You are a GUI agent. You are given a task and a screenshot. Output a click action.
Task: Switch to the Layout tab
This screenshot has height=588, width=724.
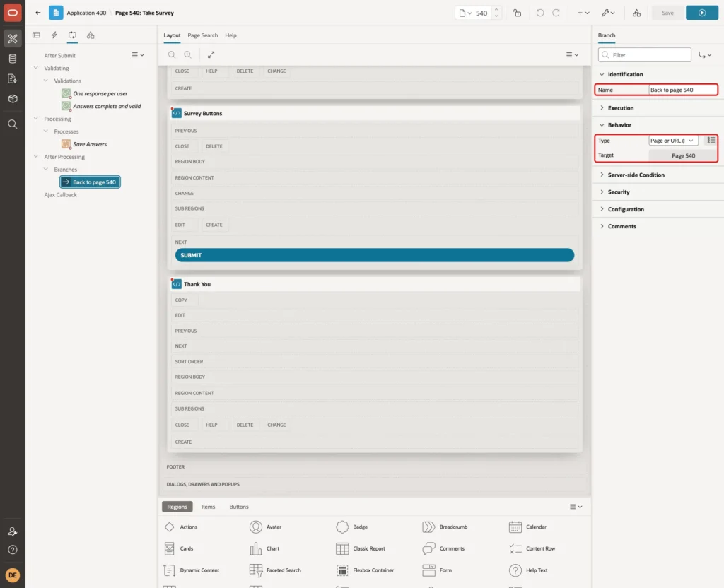[172, 35]
